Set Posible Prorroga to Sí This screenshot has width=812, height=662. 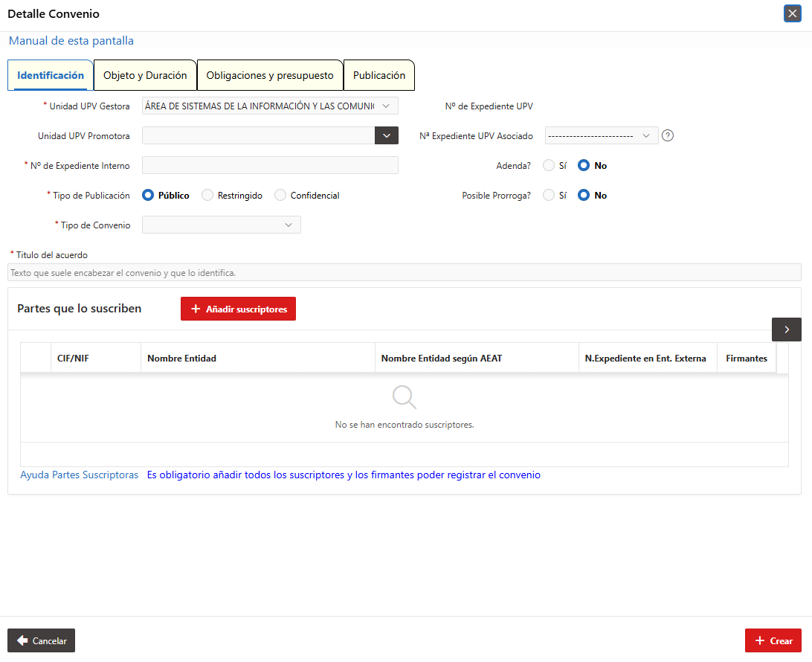pos(555,196)
